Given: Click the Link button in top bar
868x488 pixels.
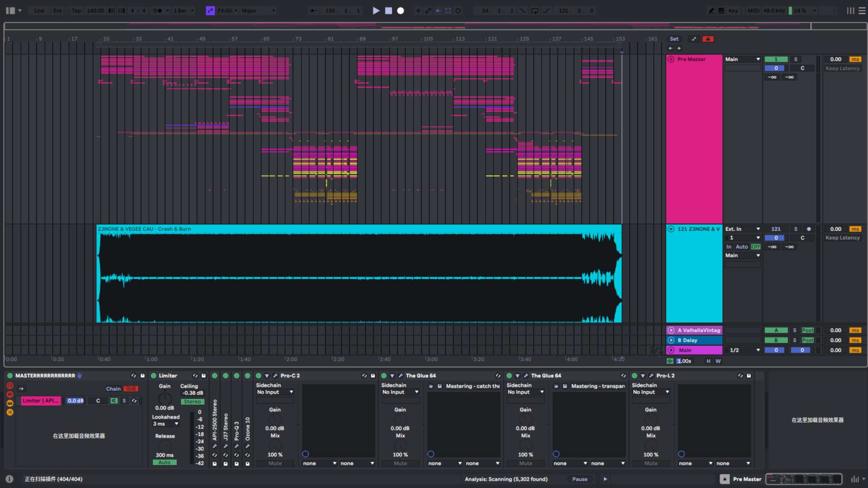Looking at the screenshot, I should 39,10.
